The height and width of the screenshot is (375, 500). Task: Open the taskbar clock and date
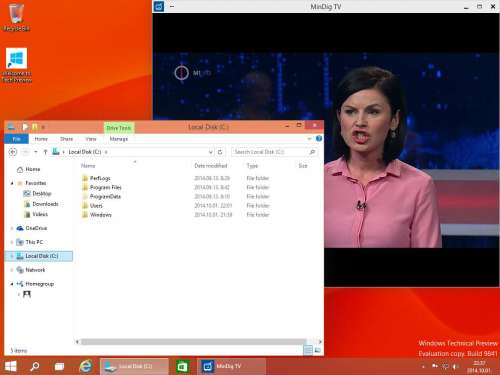[x=479, y=367]
